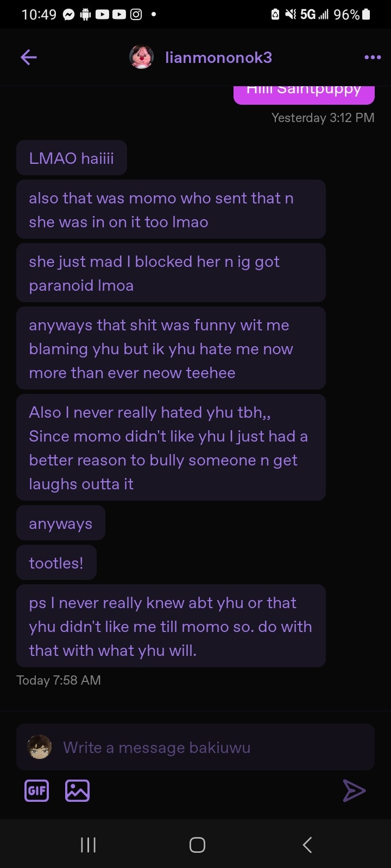The width and height of the screenshot is (391, 868).
Task: Select the 'ps I never really knew' message
Action: tap(171, 626)
